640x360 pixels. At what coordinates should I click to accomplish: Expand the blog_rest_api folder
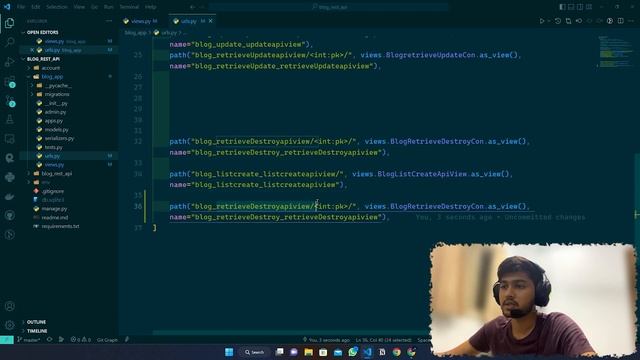56,173
